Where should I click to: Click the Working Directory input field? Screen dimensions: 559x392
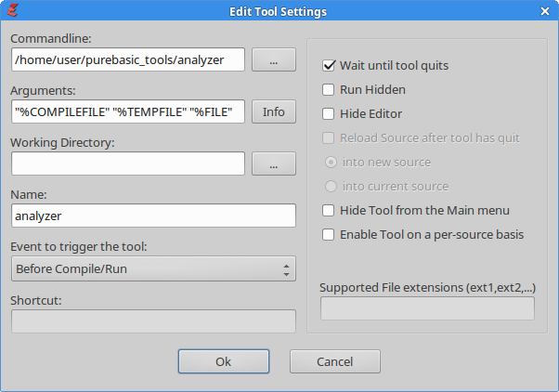(x=128, y=164)
